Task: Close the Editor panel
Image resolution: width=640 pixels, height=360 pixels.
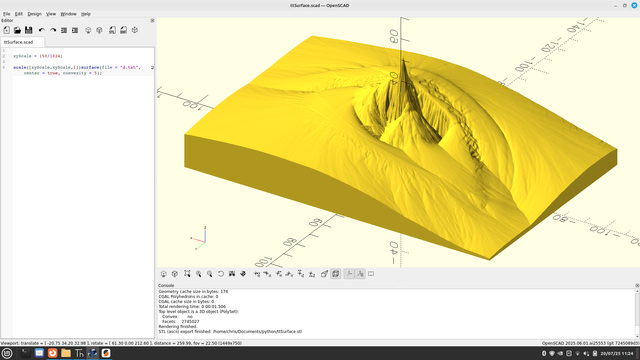Action: (152, 20)
